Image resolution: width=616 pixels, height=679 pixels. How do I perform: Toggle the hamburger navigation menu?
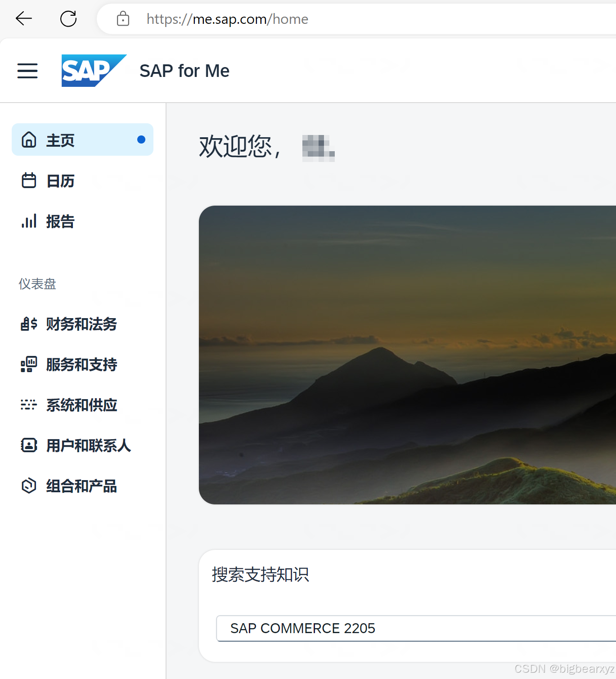pyautogui.click(x=27, y=71)
